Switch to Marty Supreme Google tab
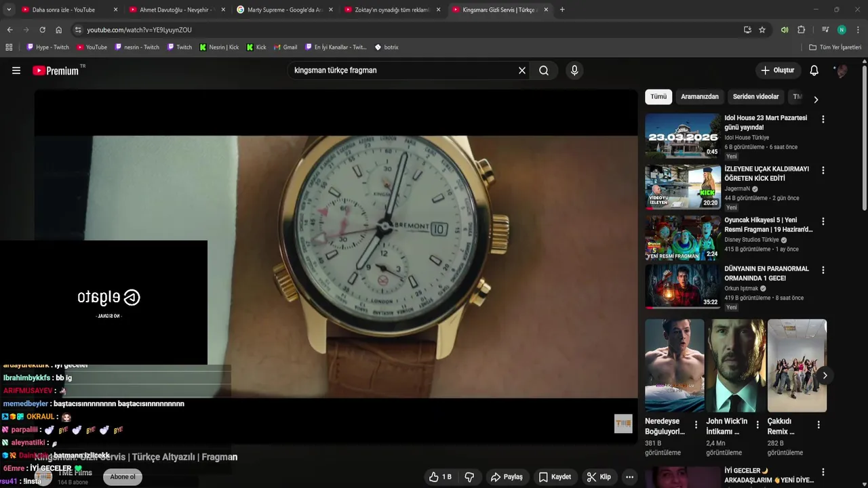868x488 pixels. pos(284,9)
